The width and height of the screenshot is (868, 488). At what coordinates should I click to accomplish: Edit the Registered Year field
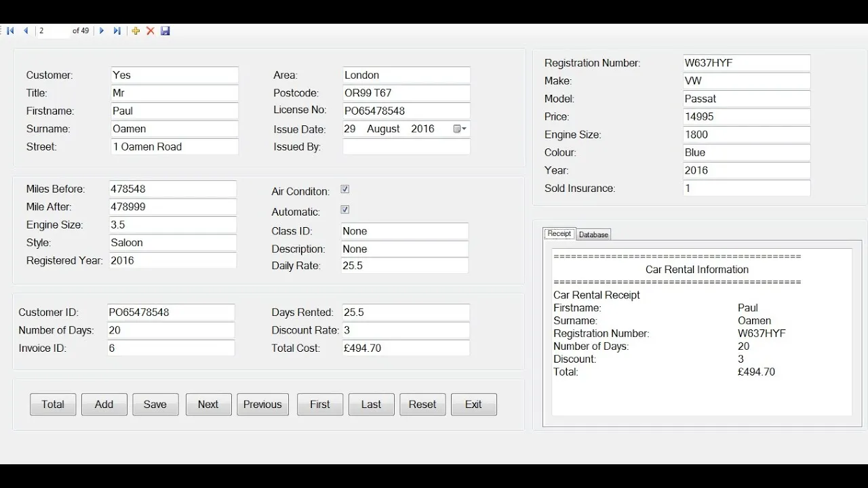[173, 260]
